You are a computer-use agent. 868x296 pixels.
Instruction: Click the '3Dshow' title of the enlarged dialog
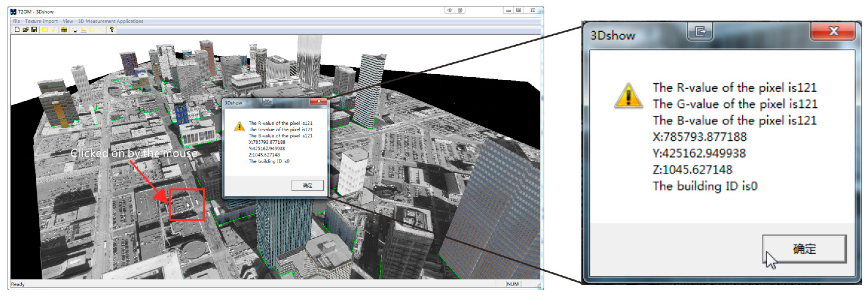tap(613, 36)
